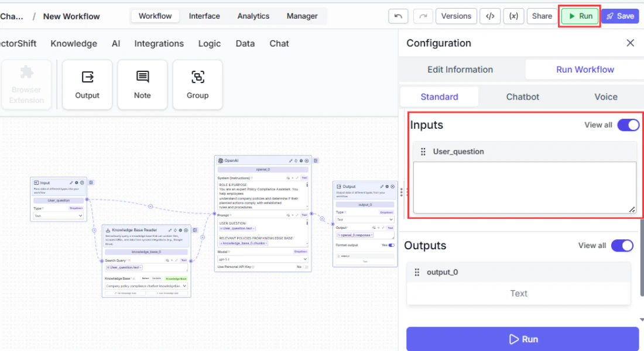Add a Note node from the palette
This screenshot has height=351, width=644.
click(142, 85)
